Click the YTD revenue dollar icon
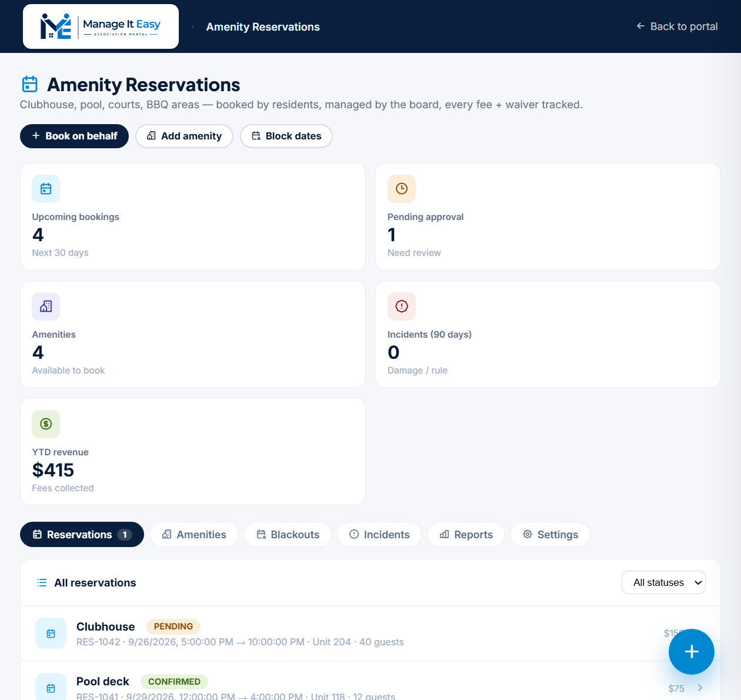The height and width of the screenshot is (700, 741). click(x=46, y=424)
